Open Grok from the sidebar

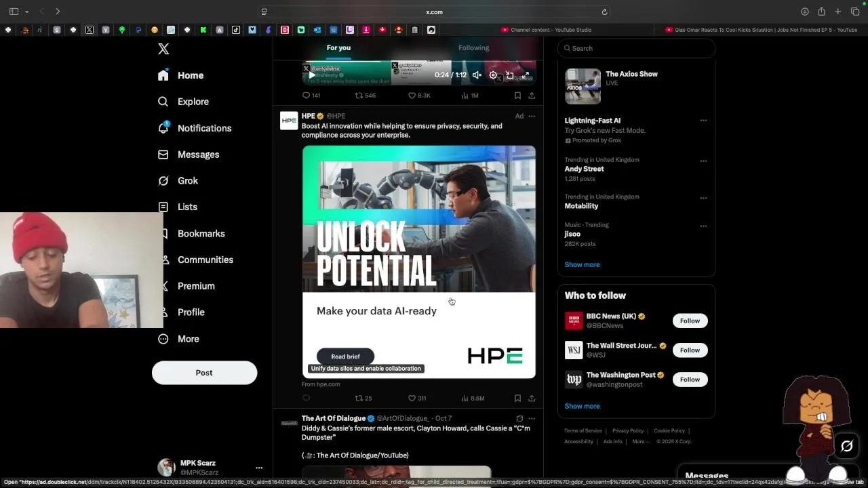(178, 181)
